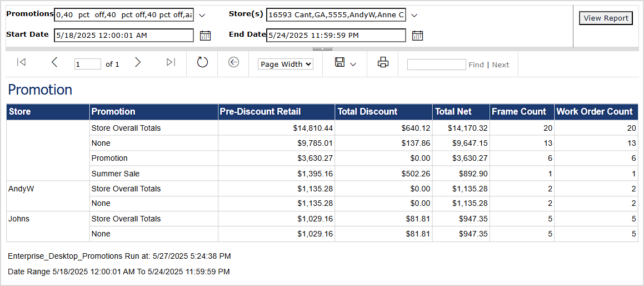Go to next report page
The image size is (644, 286).
tap(138, 62)
